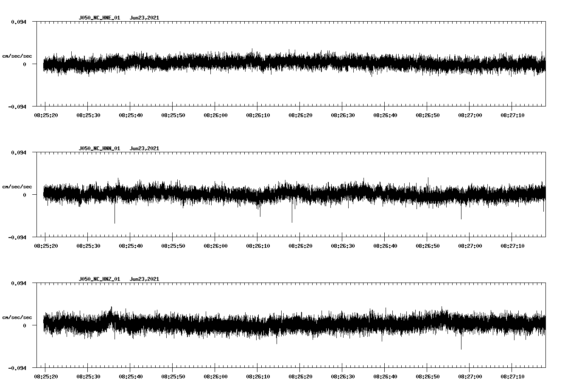Choose the 08:26:20 time label on HNZ plot
This screenshot has height=392, width=576.
[300, 377]
